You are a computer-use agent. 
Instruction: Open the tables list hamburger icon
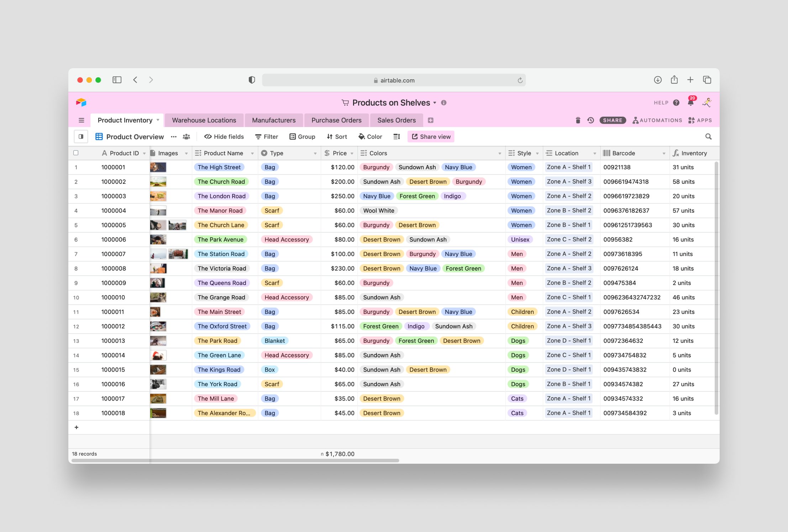tap(82, 120)
